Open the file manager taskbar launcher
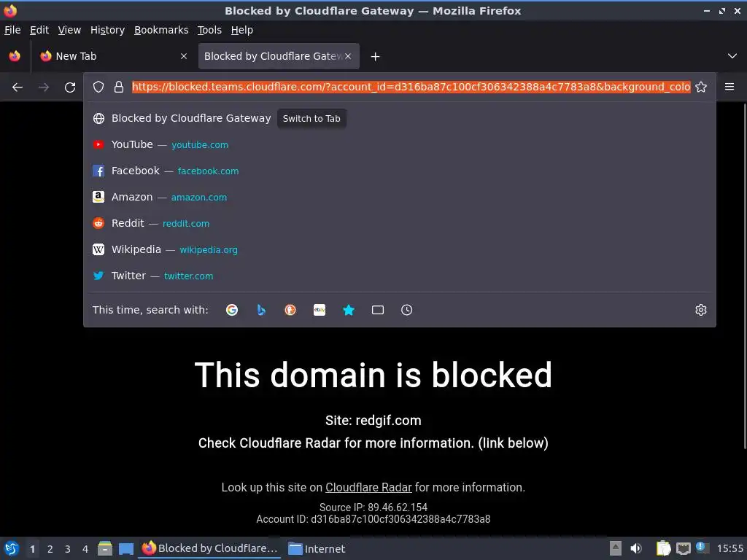This screenshot has height=560, width=747. click(x=105, y=548)
